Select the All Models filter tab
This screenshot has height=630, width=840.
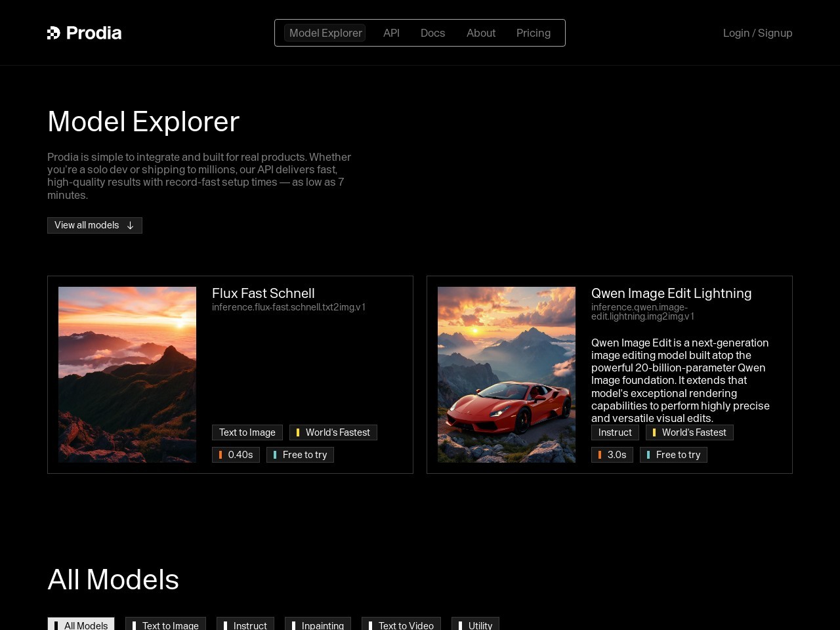(81, 625)
